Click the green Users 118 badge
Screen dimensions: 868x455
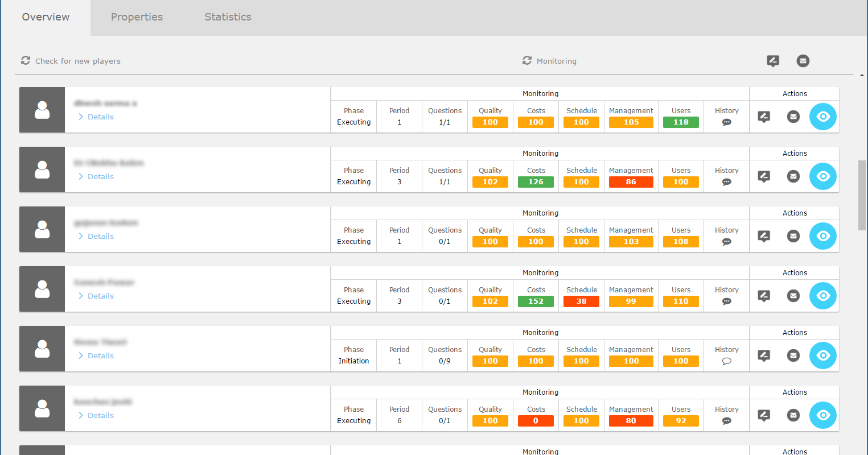pyautogui.click(x=681, y=122)
